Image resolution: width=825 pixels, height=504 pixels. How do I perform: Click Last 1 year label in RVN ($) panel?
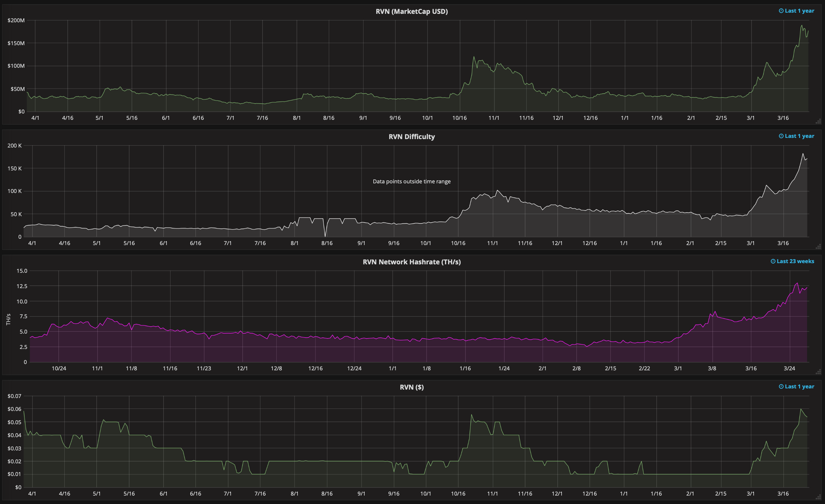pyautogui.click(x=799, y=387)
